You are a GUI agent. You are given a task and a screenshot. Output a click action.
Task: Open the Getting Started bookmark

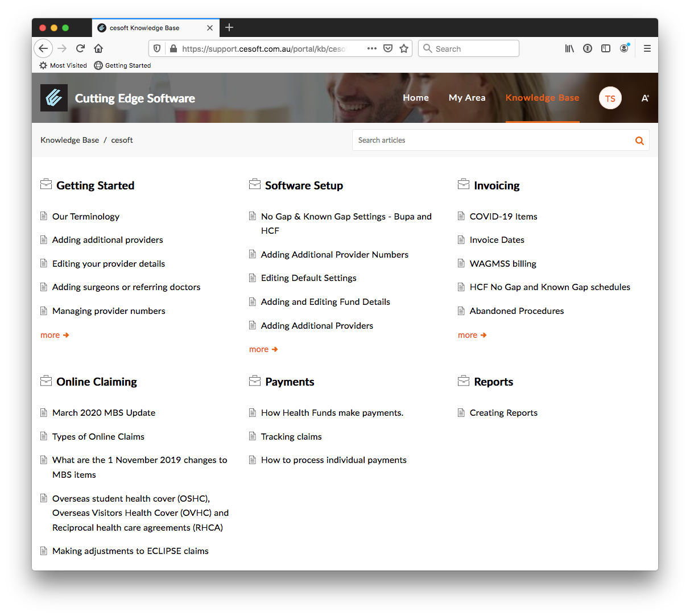point(122,65)
